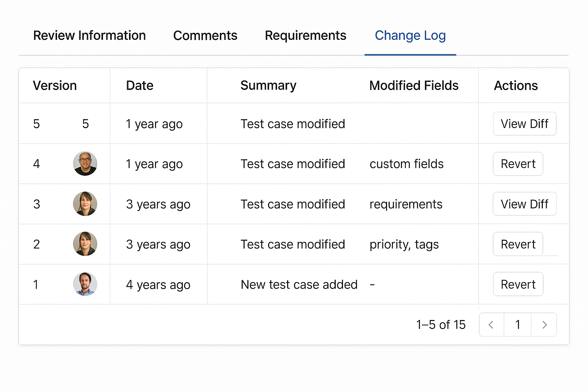This screenshot has height=392, width=588.
Task: Open the Requirements tab
Action: (305, 36)
